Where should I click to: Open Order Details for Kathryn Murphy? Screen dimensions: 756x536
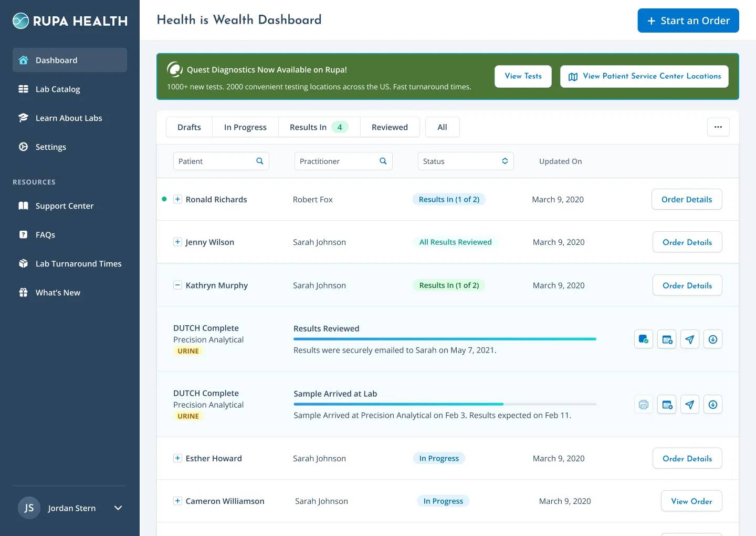pyautogui.click(x=687, y=285)
